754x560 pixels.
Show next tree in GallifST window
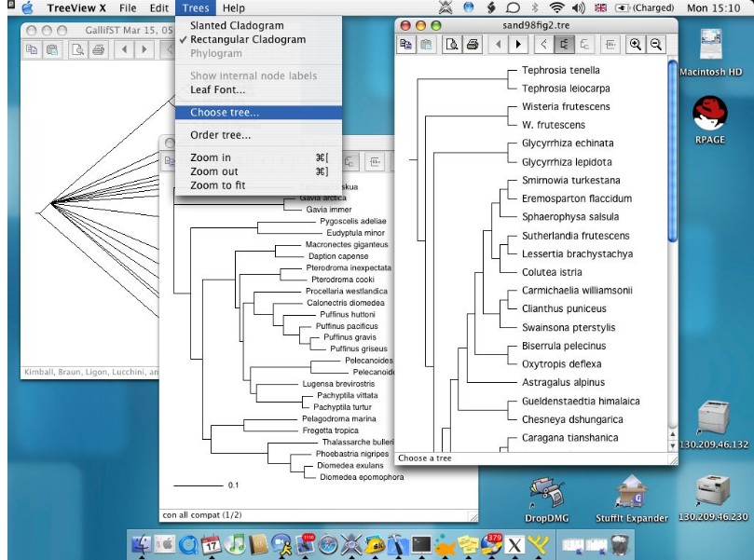pyautogui.click(x=144, y=49)
